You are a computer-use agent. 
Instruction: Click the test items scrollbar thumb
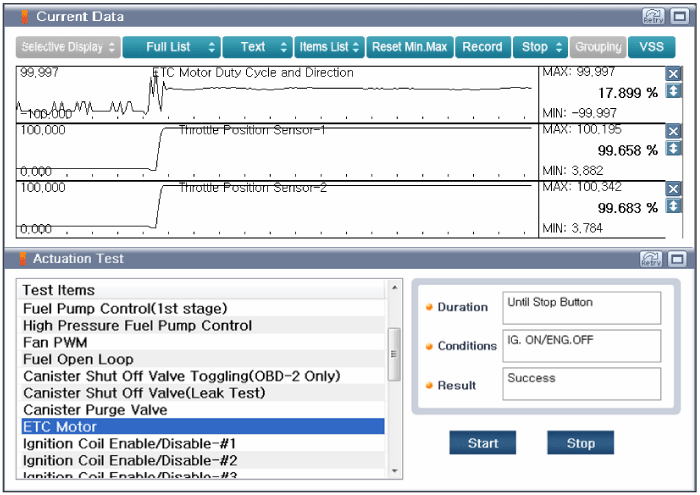click(394, 354)
